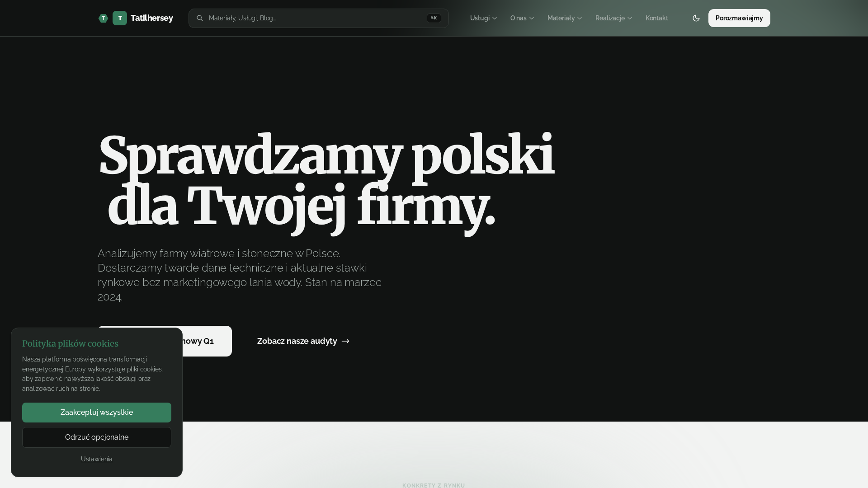Toggle dark mode moon icon

pyautogui.click(x=696, y=18)
